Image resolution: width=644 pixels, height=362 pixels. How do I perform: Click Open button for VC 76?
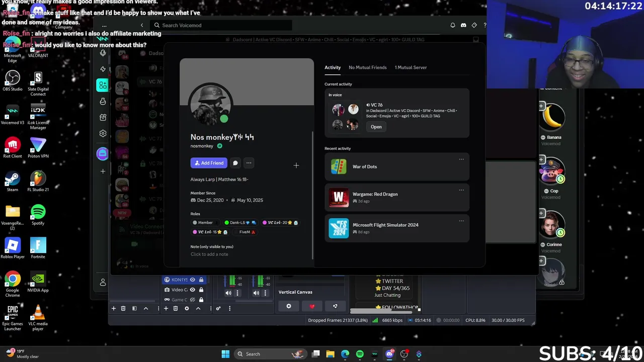tap(376, 127)
